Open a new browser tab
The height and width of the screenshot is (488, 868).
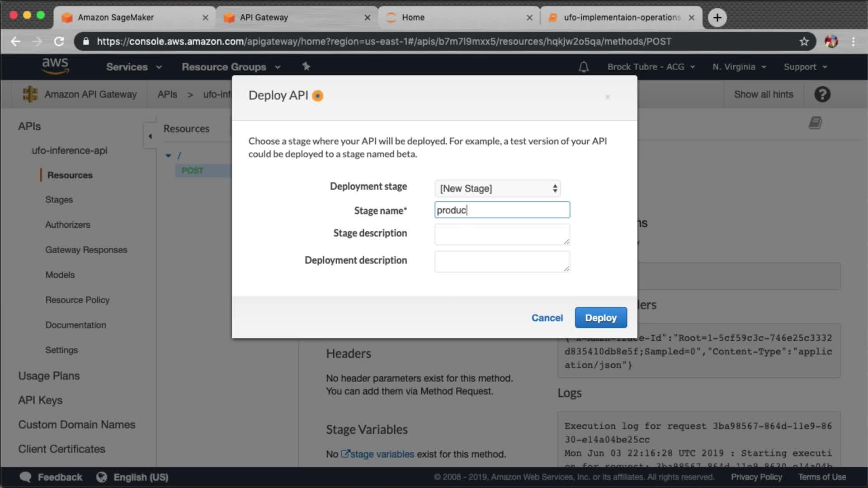click(x=717, y=18)
